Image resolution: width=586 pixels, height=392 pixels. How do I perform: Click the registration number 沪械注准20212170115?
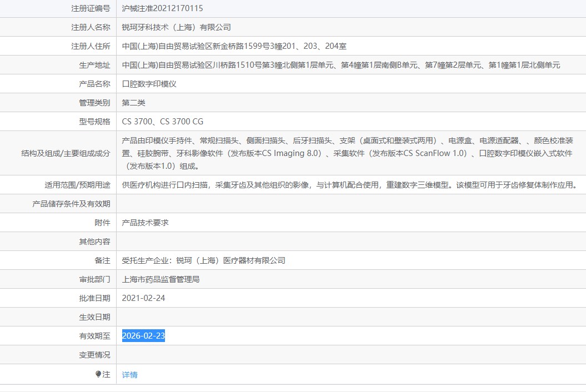click(163, 8)
